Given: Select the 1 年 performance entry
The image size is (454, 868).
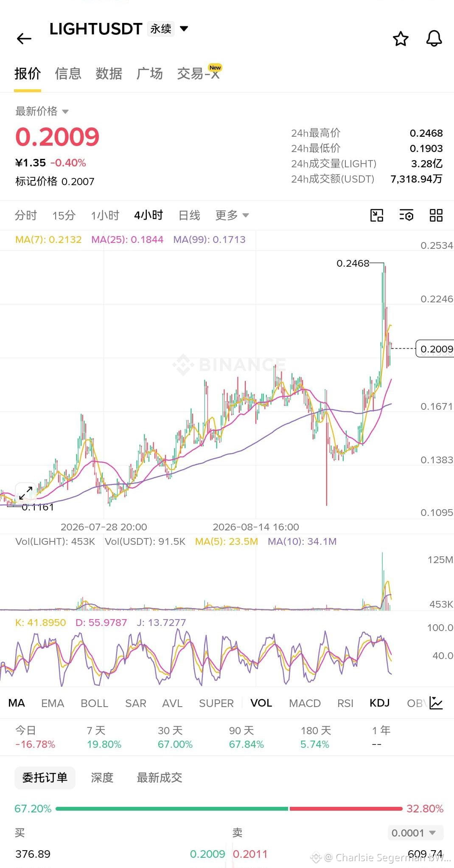Looking at the screenshot, I should 381,737.
